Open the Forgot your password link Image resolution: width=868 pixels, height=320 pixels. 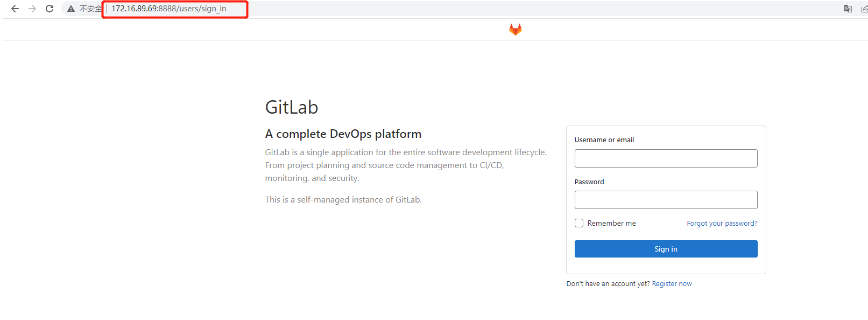(x=722, y=223)
